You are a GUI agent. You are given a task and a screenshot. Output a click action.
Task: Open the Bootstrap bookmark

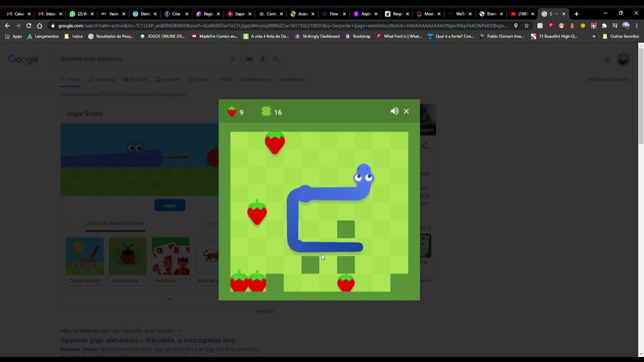coord(358,36)
